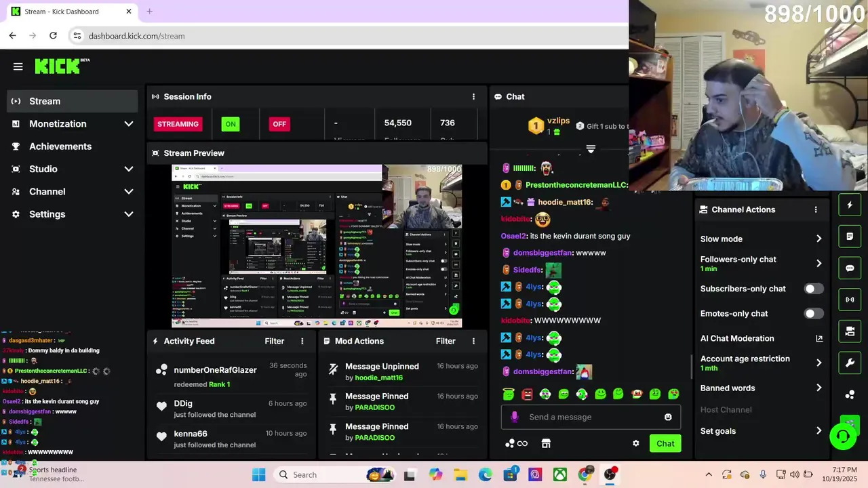Image resolution: width=868 pixels, height=488 pixels.
Task: Open Session Info options kebab menu
Action: click(x=473, y=97)
